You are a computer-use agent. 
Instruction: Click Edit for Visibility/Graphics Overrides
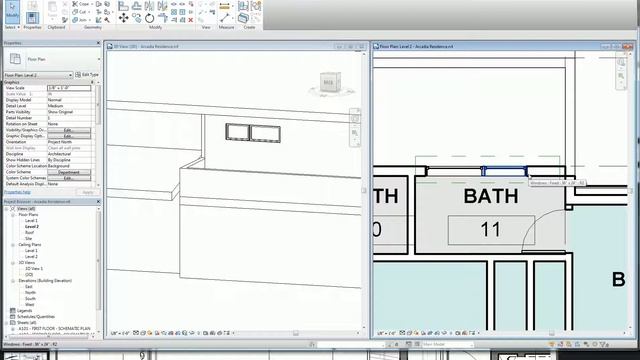point(69,130)
